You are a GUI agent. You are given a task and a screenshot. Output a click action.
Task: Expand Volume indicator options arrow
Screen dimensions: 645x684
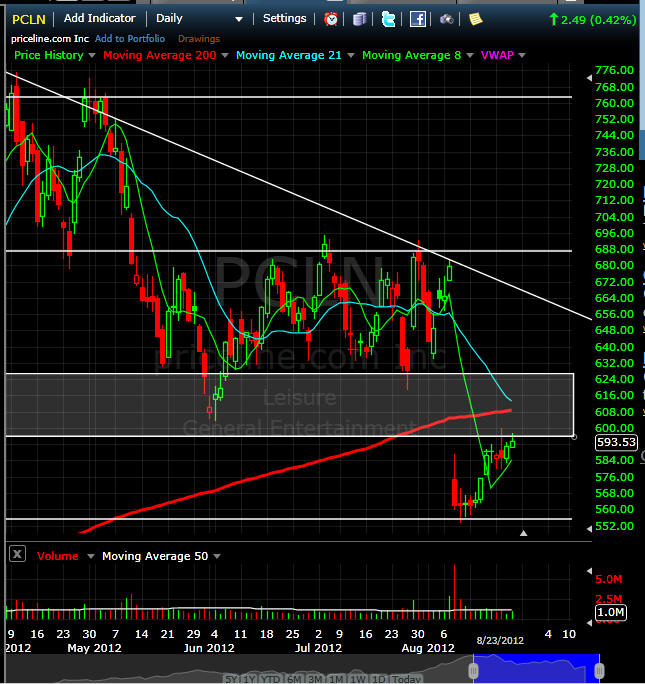(91, 556)
